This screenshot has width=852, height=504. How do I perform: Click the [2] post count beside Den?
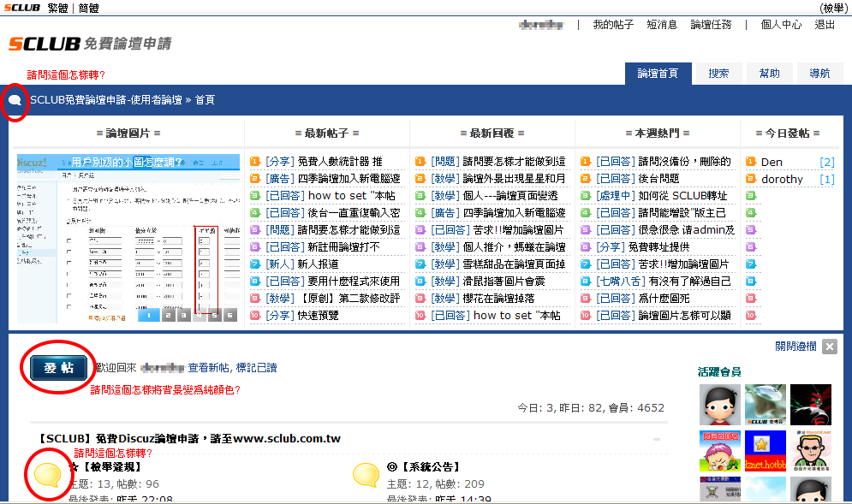(827, 162)
